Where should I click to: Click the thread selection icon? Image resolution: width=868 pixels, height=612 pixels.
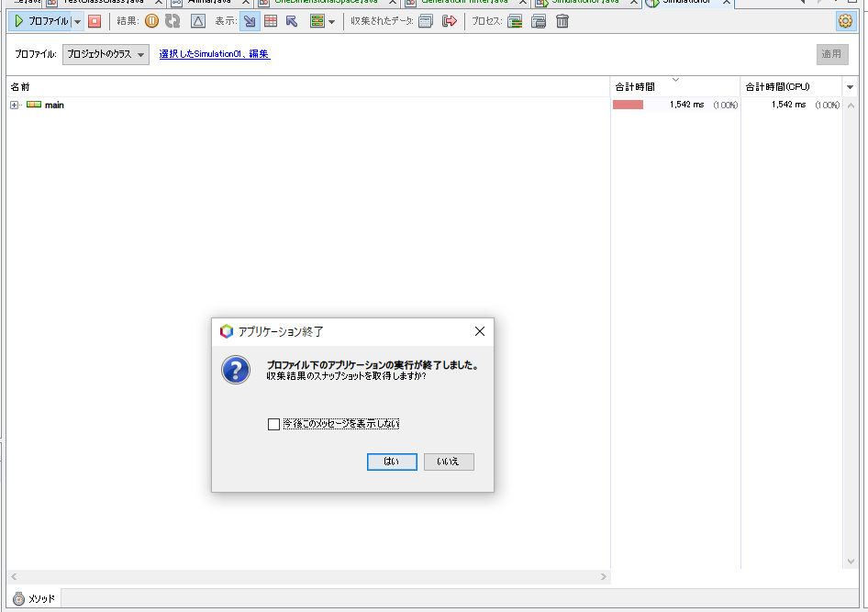tap(317, 22)
